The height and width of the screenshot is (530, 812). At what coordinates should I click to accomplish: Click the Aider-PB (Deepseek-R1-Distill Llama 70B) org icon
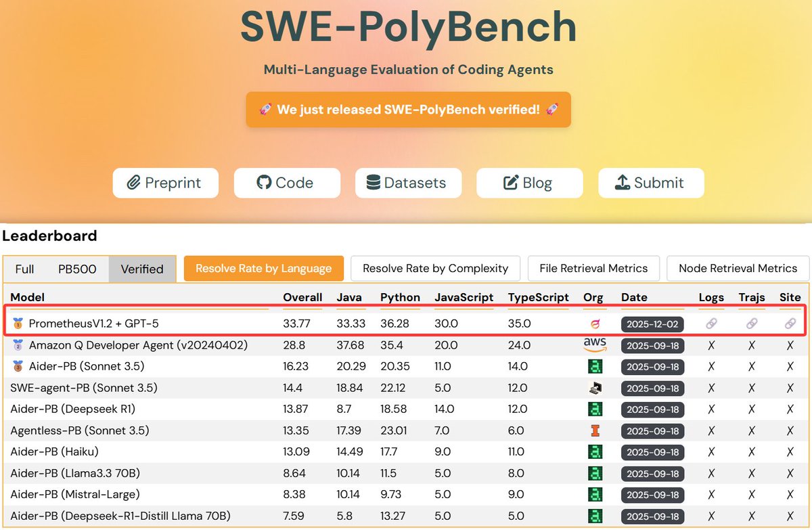pos(595,516)
